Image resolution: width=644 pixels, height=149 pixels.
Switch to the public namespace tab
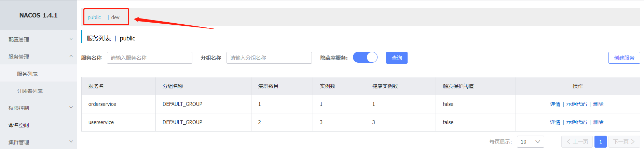pyautogui.click(x=94, y=17)
